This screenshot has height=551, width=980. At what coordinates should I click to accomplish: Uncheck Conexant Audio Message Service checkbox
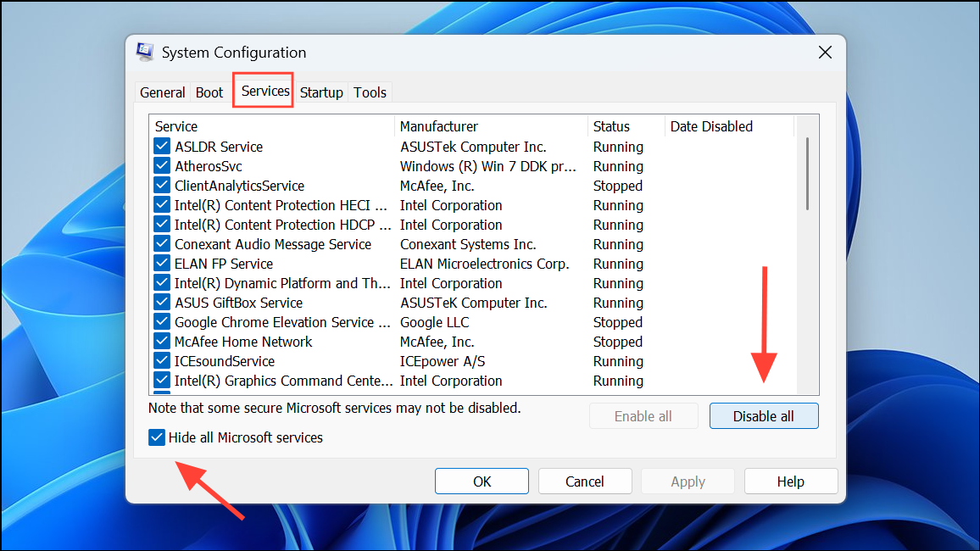(162, 243)
